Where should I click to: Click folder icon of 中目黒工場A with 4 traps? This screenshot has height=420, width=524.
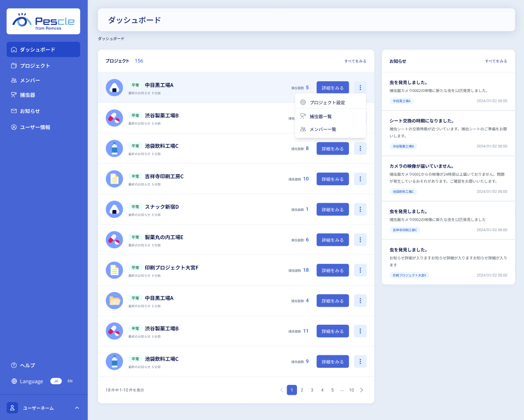(x=114, y=301)
